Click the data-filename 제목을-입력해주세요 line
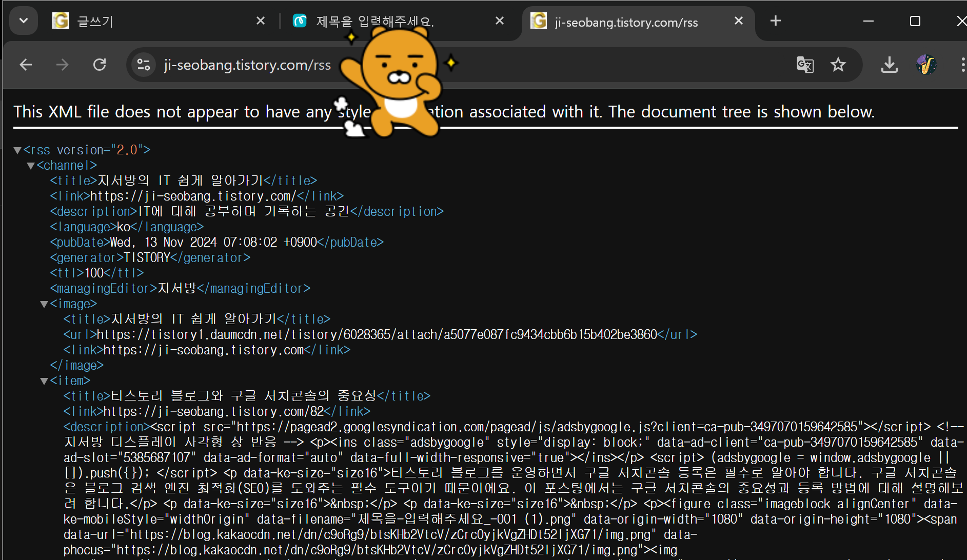Viewport: 967px width, 560px height. point(510,519)
